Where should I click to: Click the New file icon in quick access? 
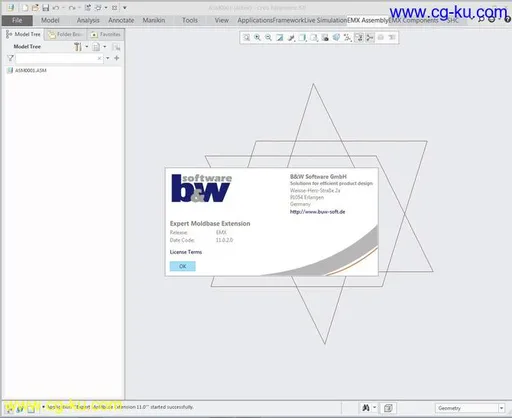(25, 7)
